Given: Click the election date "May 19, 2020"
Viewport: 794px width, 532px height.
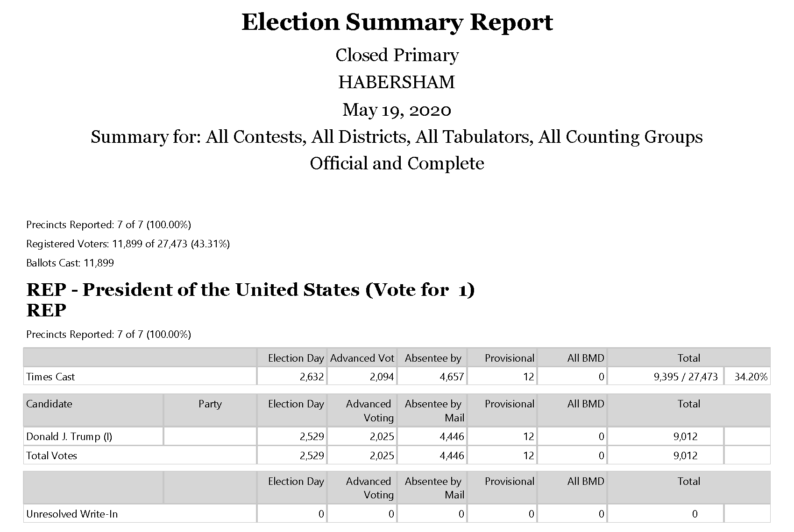Looking at the screenshot, I should [397, 110].
